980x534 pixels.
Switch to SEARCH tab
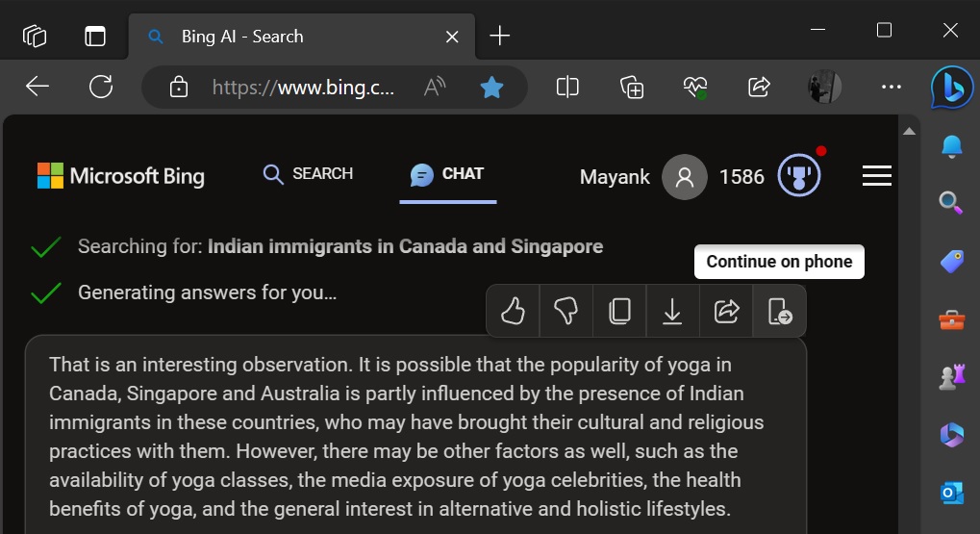coord(308,174)
